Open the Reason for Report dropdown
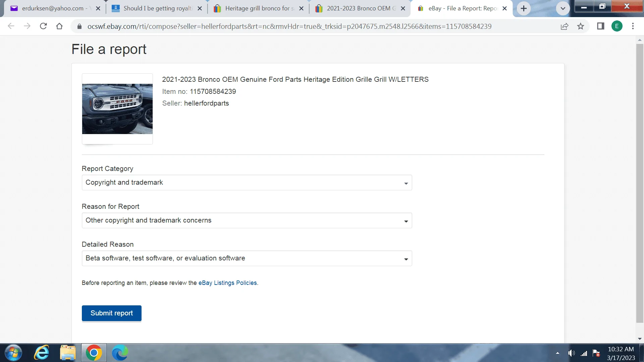644x362 pixels. point(247,221)
